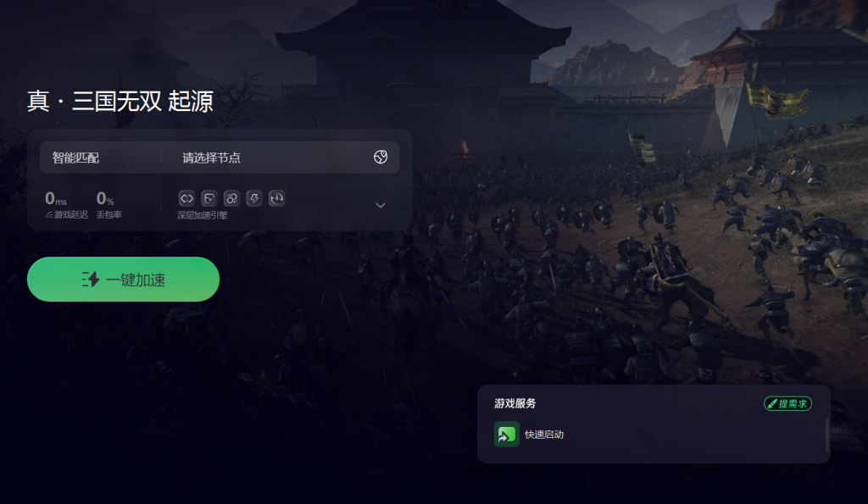868x504 pixels.
Task: Click the speedometer gauge engine icon
Action: [277, 198]
